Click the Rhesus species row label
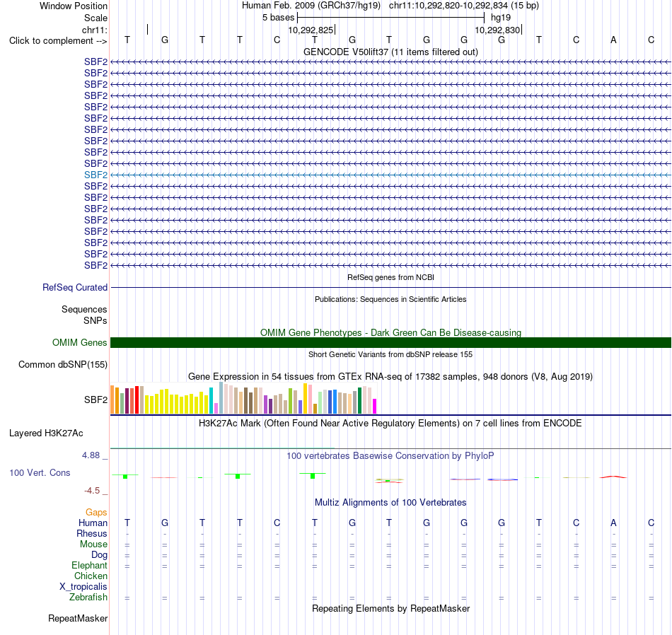The image size is (672, 635). click(x=92, y=533)
